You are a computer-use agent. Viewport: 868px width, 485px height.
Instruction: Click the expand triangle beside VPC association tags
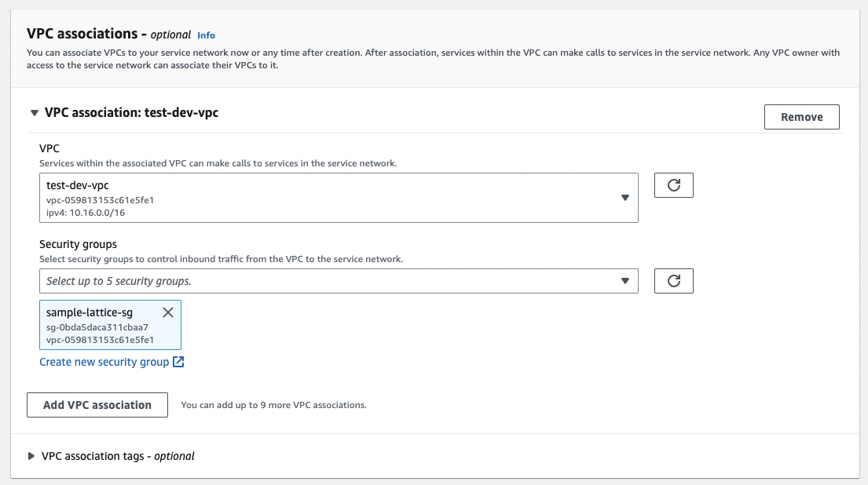(x=31, y=456)
